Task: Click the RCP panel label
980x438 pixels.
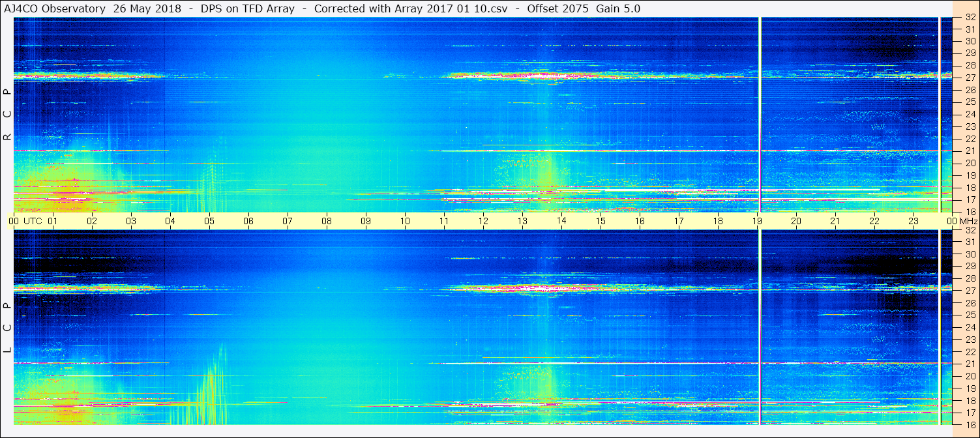Action: [x=8, y=115]
